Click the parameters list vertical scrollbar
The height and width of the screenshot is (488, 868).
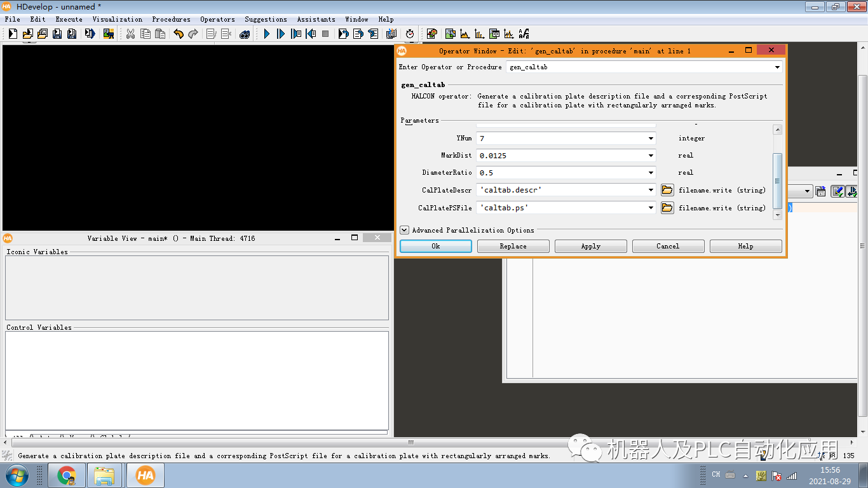click(x=777, y=180)
